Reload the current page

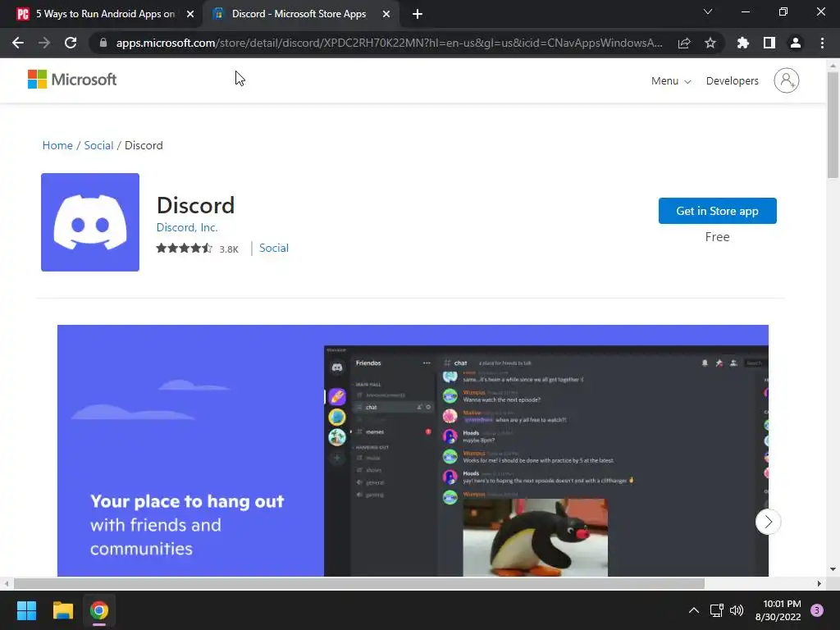tap(71, 43)
